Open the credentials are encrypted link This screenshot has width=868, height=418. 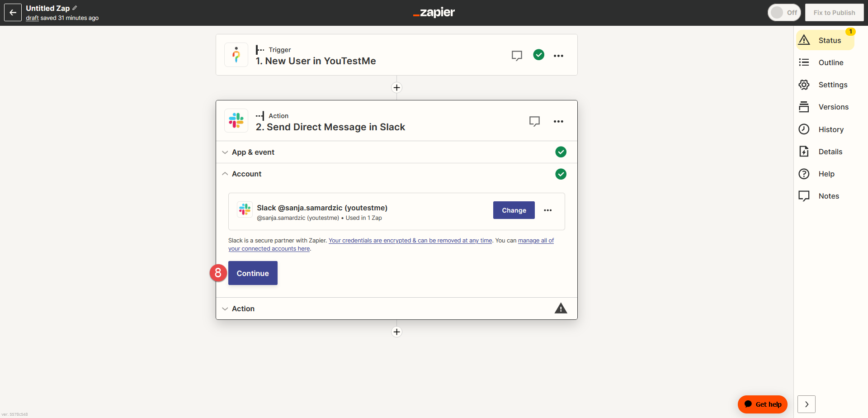coord(410,241)
